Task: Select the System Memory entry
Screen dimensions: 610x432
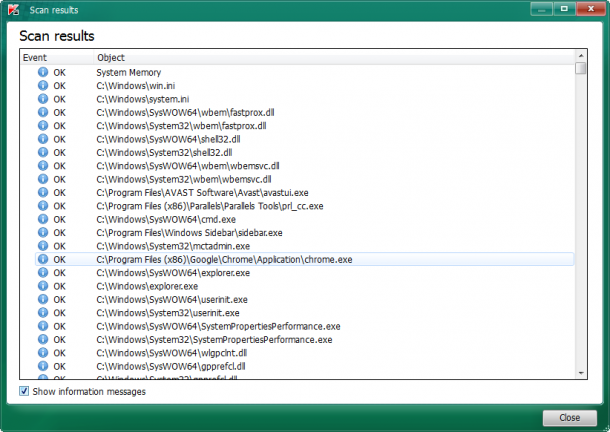Action: pyautogui.click(x=128, y=72)
